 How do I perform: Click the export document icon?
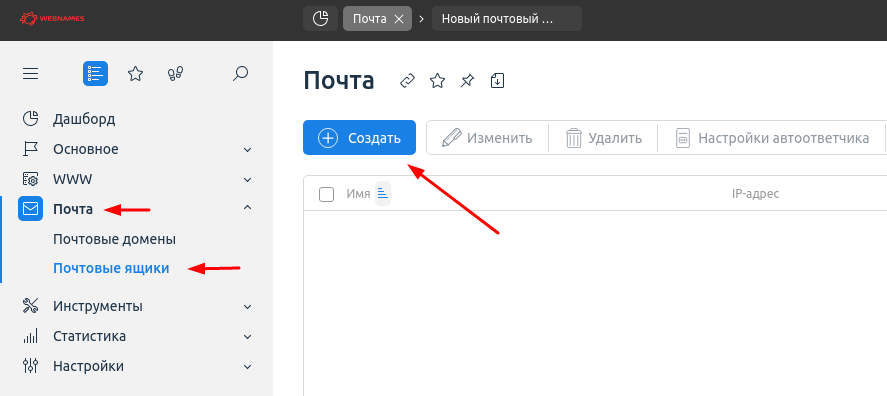pos(497,81)
